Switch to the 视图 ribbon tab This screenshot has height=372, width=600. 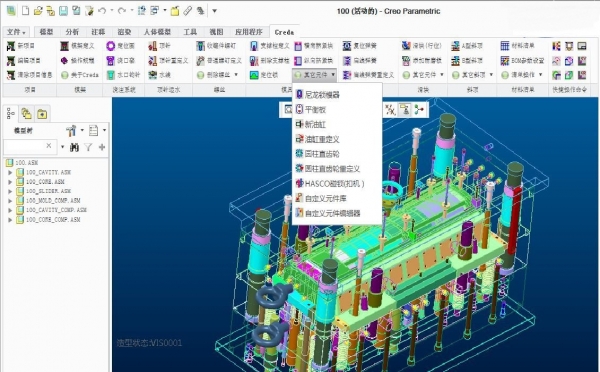point(216,32)
